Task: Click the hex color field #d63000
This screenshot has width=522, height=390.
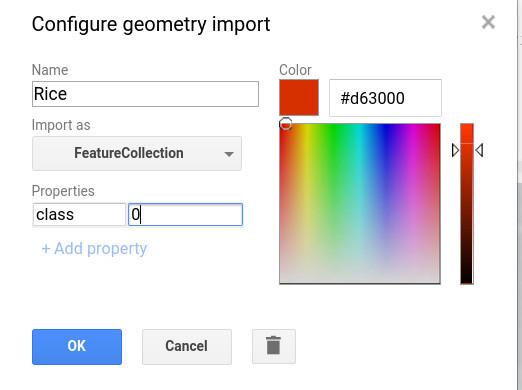Action: pos(385,98)
